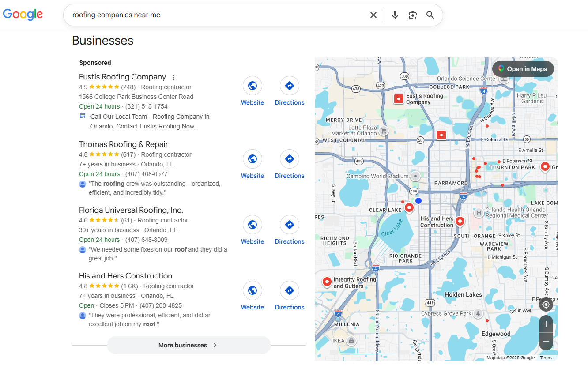Expand More businesses list
The width and height of the screenshot is (588, 365).
coord(188,345)
